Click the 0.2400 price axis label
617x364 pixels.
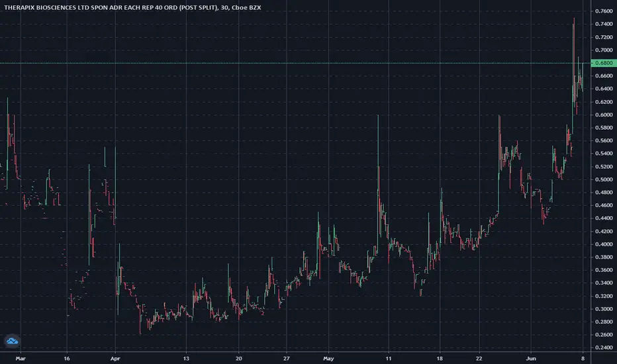point(604,347)
